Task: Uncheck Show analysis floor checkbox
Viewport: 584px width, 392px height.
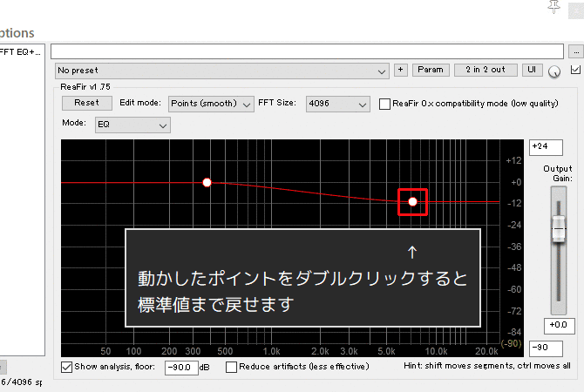Action: click(x=67, y=367)
